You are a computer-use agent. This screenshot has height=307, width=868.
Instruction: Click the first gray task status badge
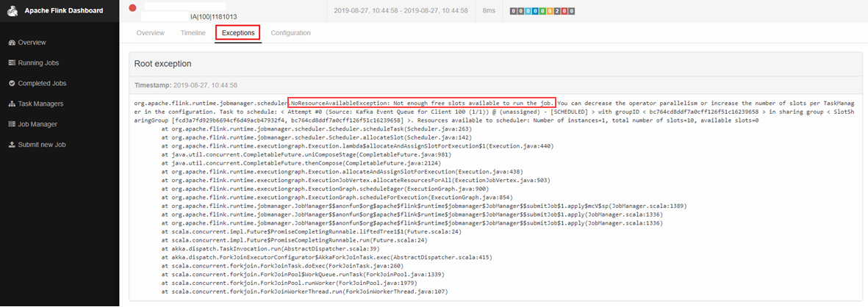(514, 11)
